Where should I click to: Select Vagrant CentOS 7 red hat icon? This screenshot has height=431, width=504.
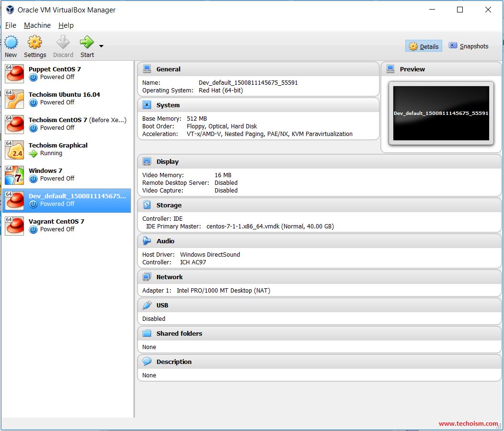point(14,226)
